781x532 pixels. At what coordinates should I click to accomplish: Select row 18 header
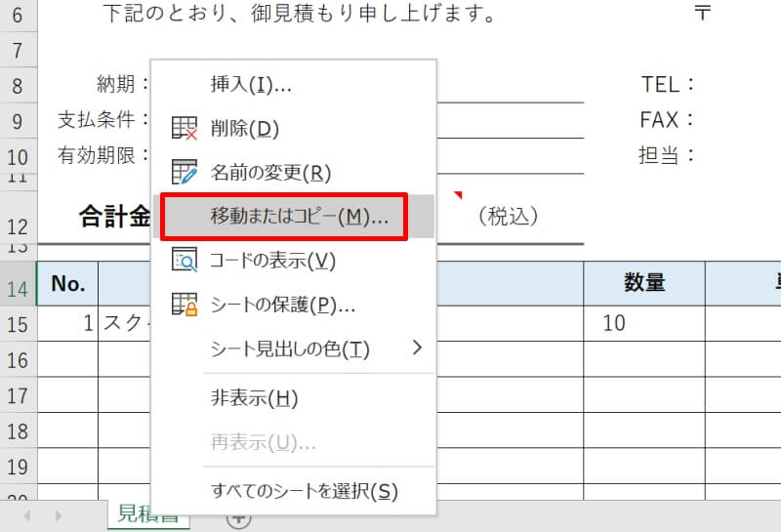tap(18, 430)
